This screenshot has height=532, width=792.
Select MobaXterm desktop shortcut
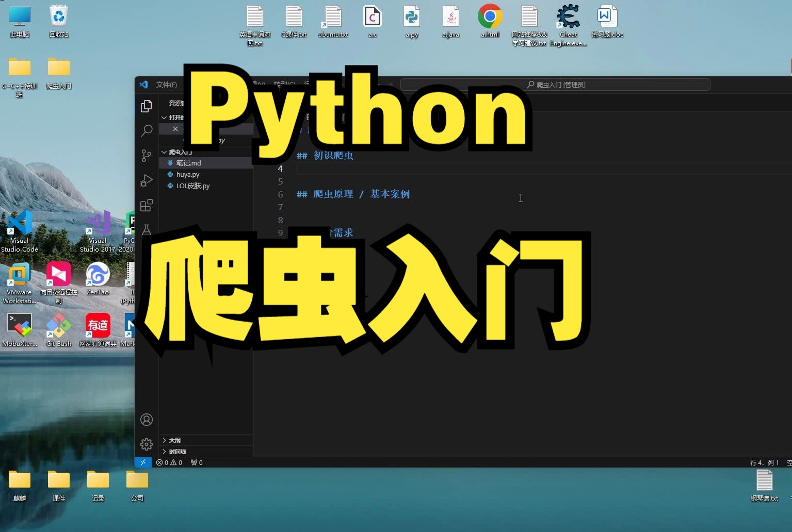click(20, 331)
